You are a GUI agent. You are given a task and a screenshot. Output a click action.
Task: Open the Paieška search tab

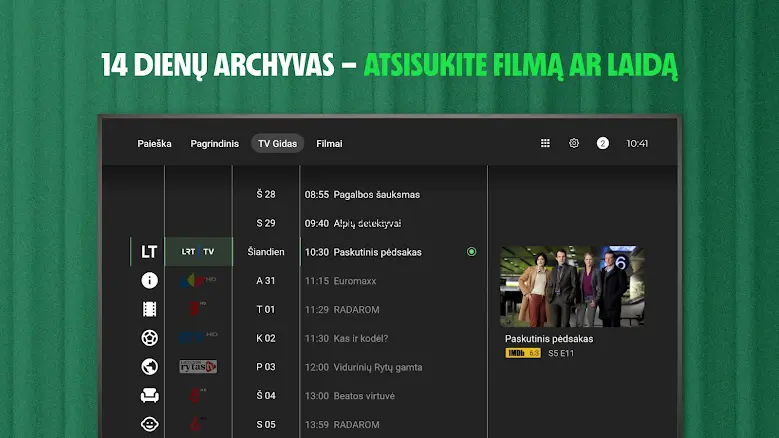(154, 144)
